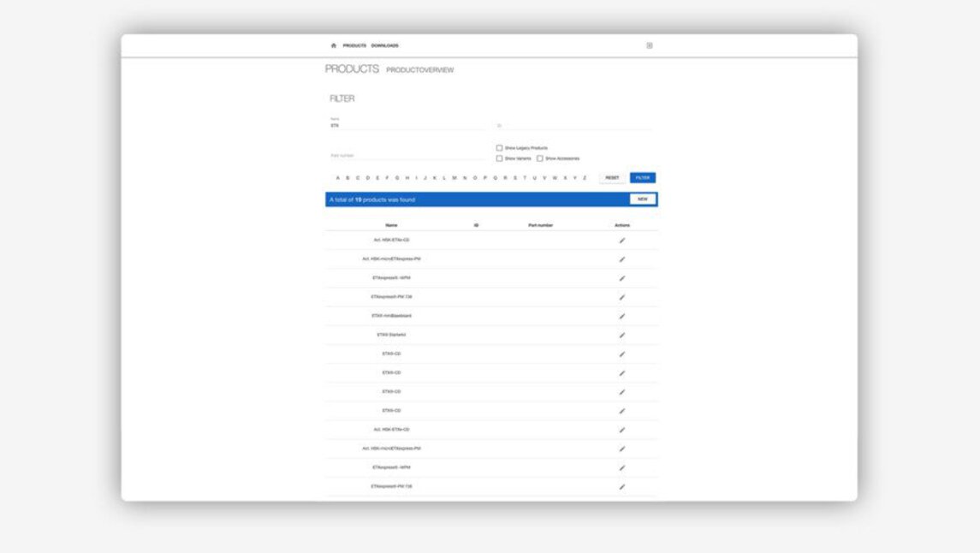Open the Products menu item

354,45
